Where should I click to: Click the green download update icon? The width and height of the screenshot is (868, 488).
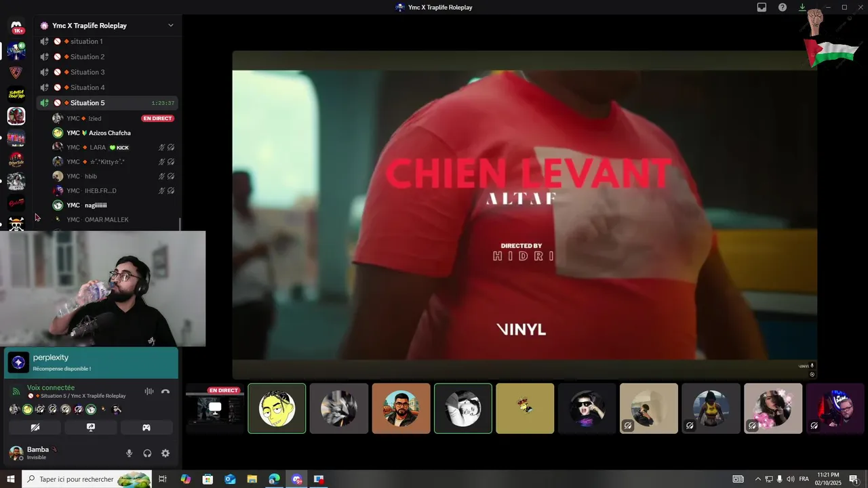click(x=802, y=7)
